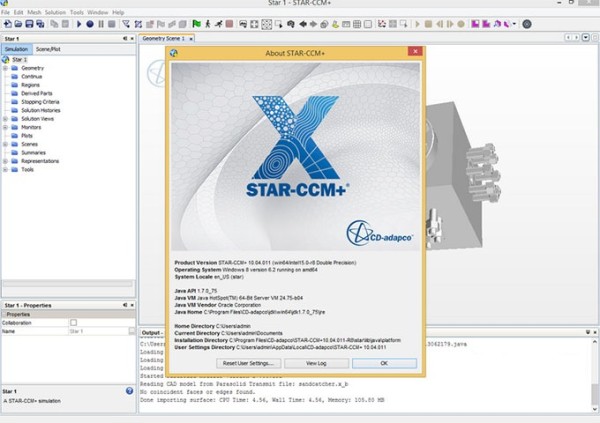Open the Mesh menu
This screenshot has height=423, width=600.
pyautogui.click(x=34, y=12)
